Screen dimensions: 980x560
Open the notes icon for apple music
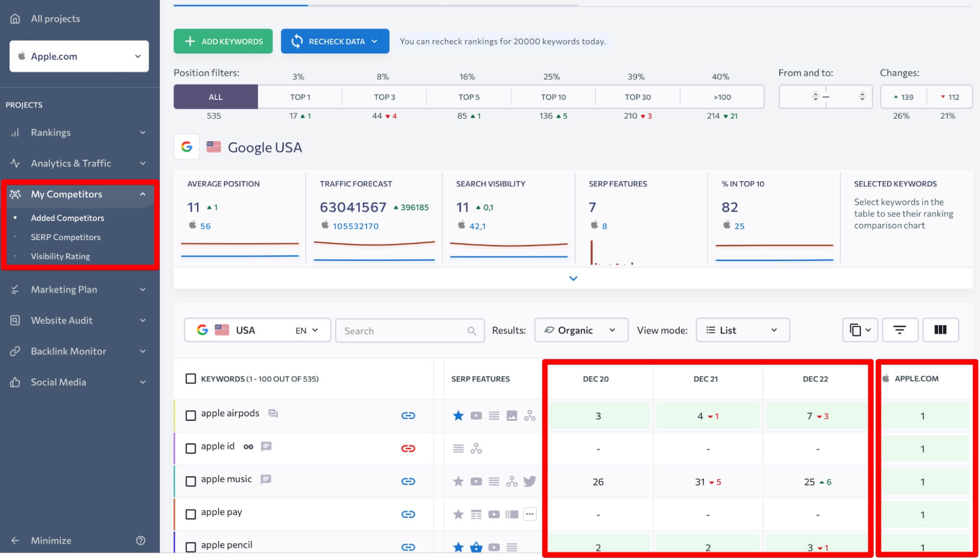[266, 479]
